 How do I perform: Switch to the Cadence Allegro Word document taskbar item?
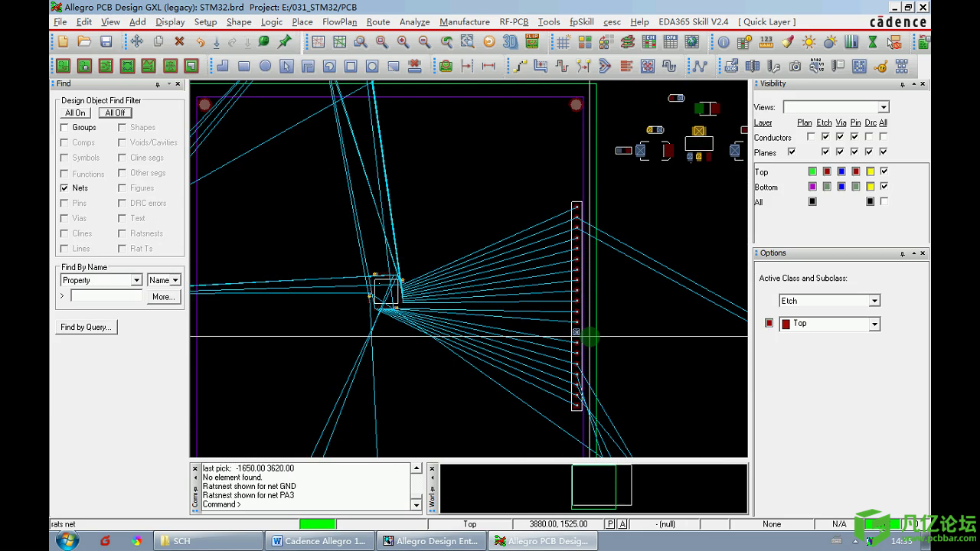pyautogui.click(x=321, y=541)
